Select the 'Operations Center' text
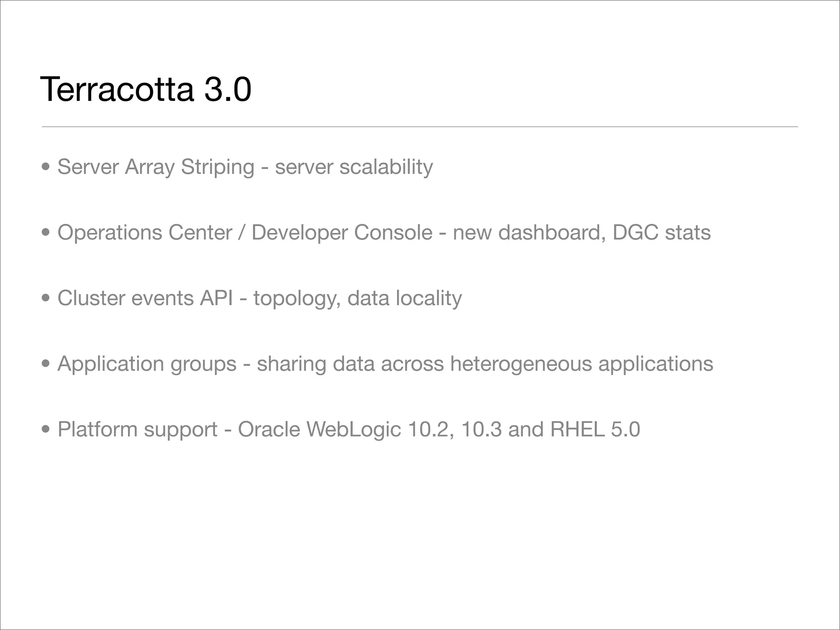This screenshot has width=840, height=630. pyautogui.click(x=145, y=233)
